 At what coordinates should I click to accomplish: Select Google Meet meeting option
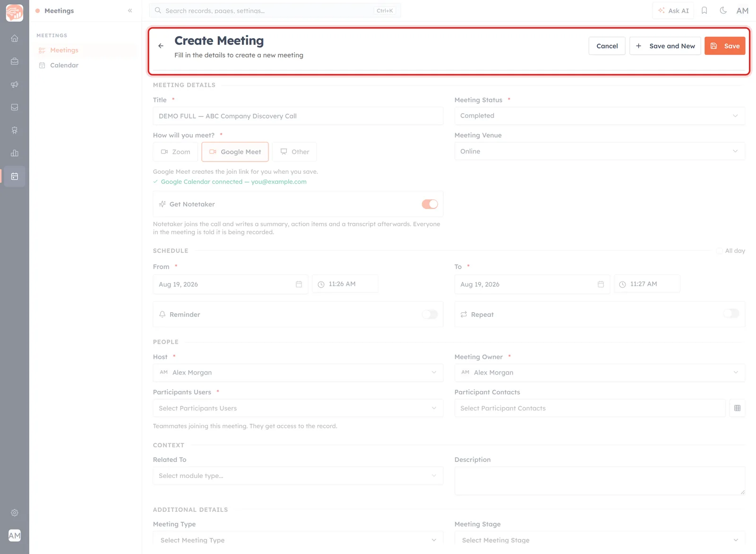235,152
